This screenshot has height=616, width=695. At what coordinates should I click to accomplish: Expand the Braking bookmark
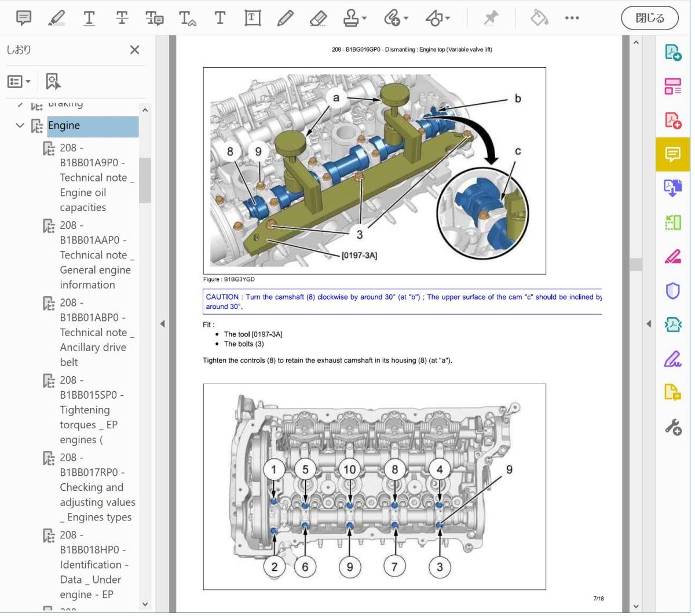point(20,105)
